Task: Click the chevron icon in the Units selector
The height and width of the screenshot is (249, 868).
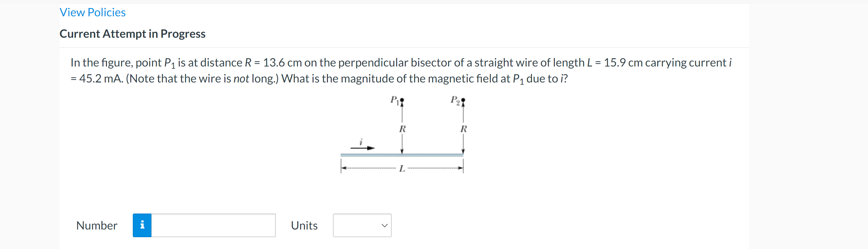Action: coord(384,225)
